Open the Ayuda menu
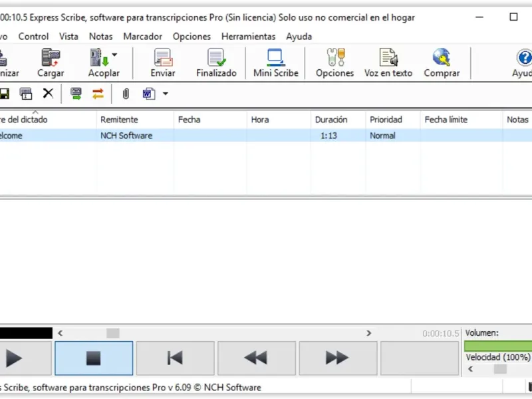 pos(299,37)
